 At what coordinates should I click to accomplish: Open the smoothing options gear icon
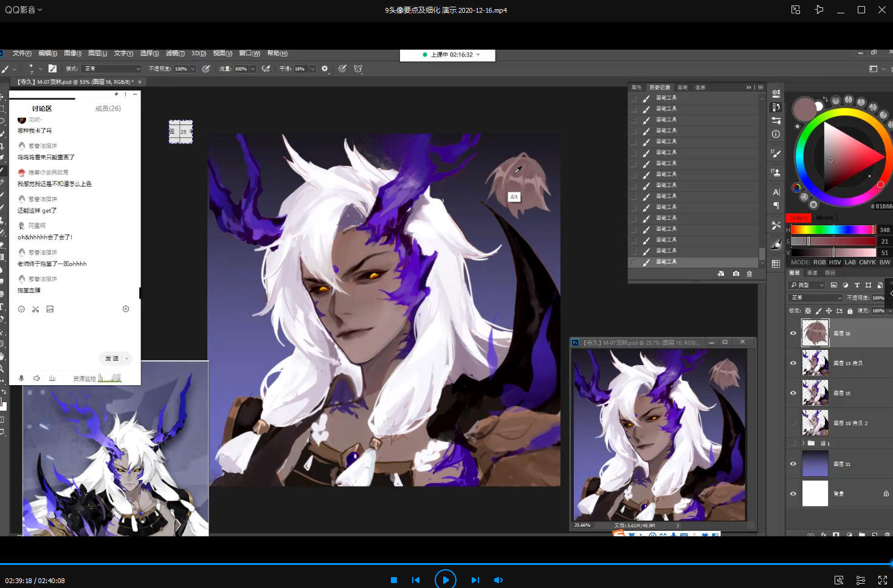pyautogui.click(x=325, y=69)
